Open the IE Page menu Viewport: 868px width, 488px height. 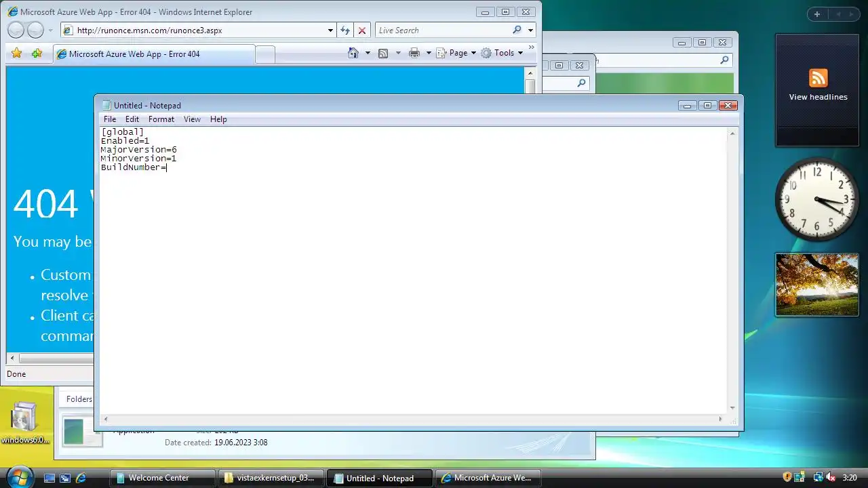point(456,53)
